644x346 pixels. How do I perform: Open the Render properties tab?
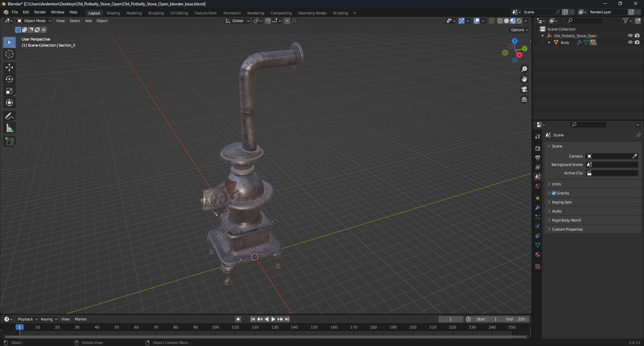[x=538, y=148]
